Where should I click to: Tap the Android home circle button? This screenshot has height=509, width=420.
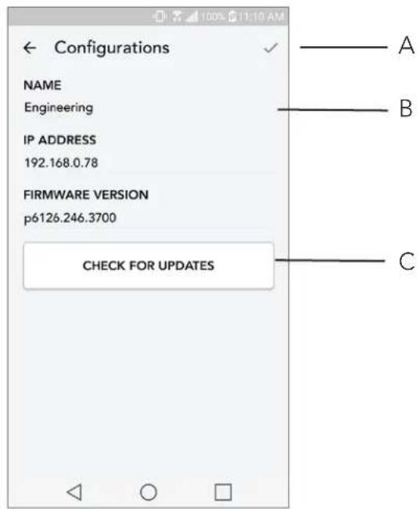click(149, 492)
